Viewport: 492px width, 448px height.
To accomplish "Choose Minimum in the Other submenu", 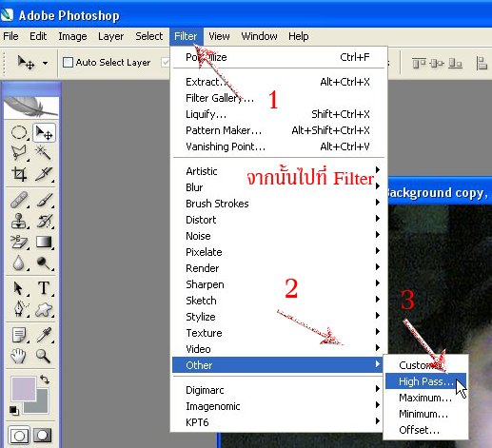I will (x=425, y=414).
